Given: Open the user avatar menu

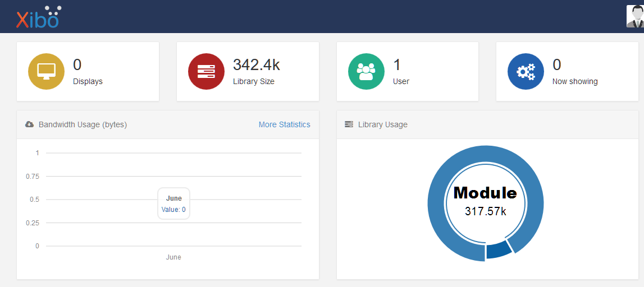Looking at the screenshot, I should pyautogui.click(x=635, y=16).
